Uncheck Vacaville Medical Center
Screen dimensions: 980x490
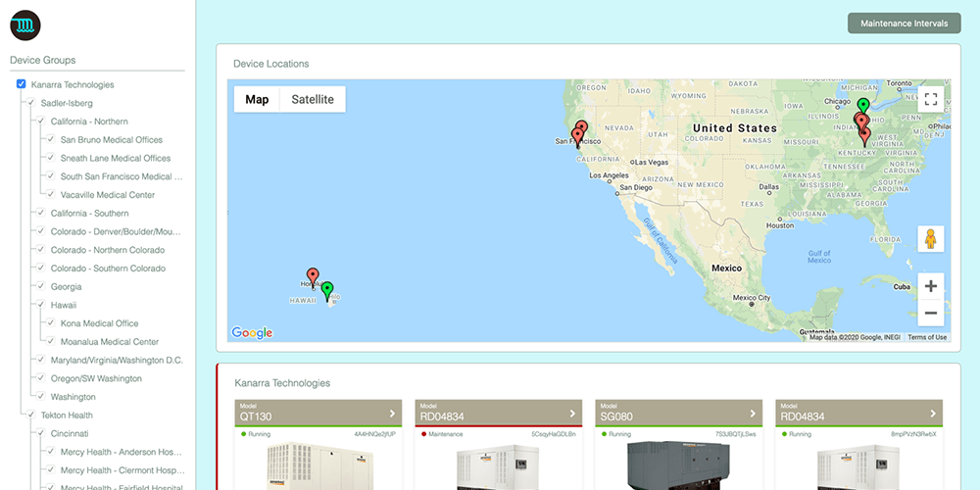[x=51, y=194]
